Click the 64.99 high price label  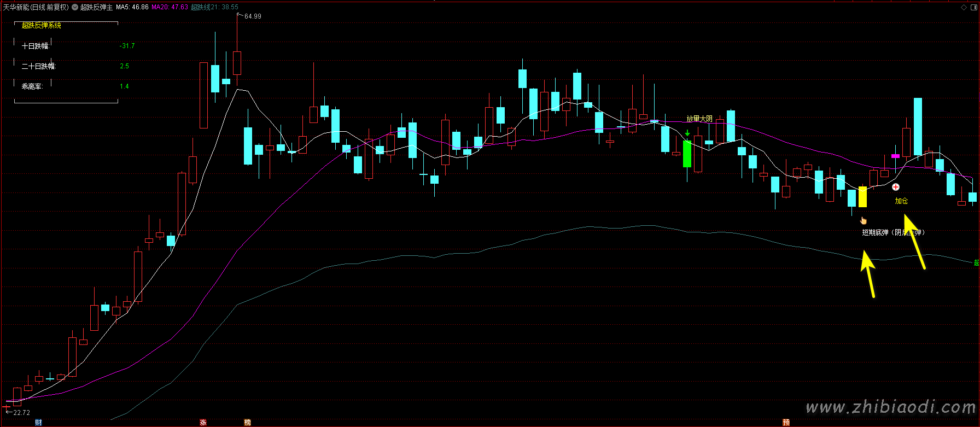tap(253, 16)
